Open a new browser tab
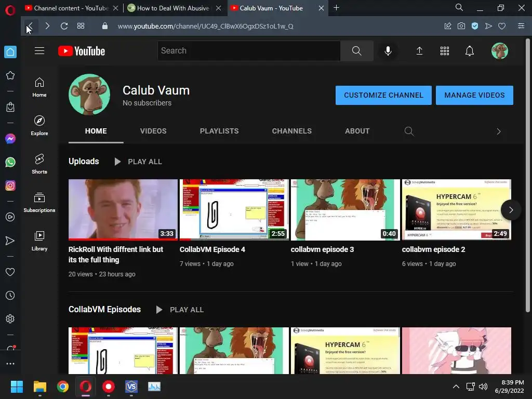Viewport: 532px width, 399px height. 336,8
